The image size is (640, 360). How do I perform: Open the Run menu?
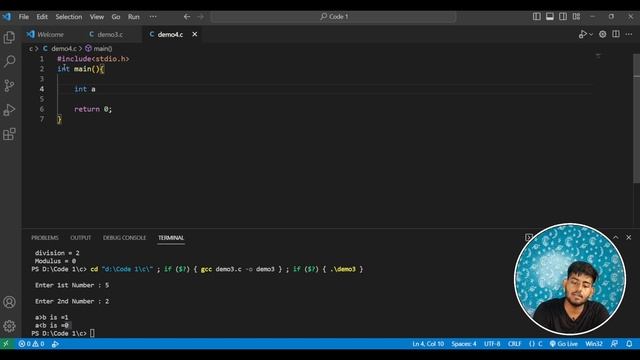click(x=133, y=17)
